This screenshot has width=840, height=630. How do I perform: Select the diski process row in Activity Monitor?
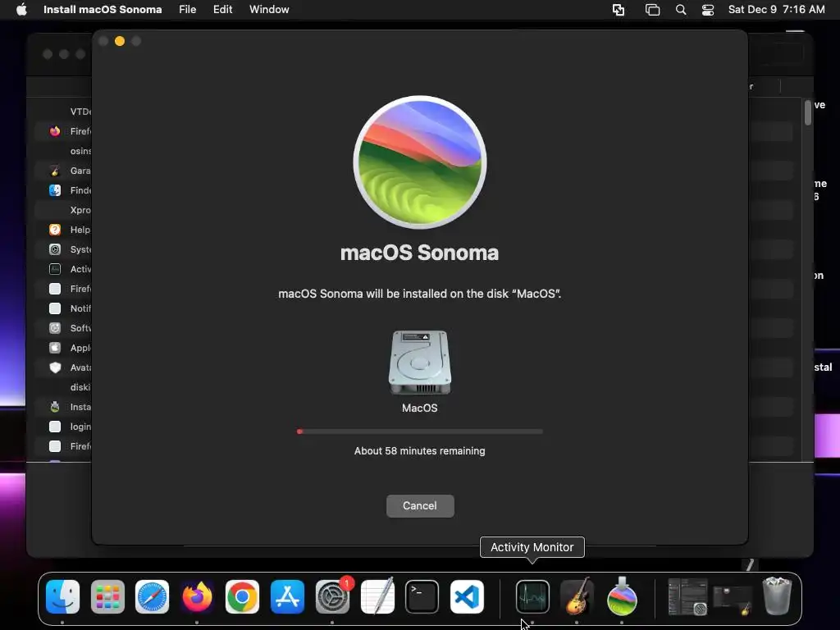coord(63,387)
